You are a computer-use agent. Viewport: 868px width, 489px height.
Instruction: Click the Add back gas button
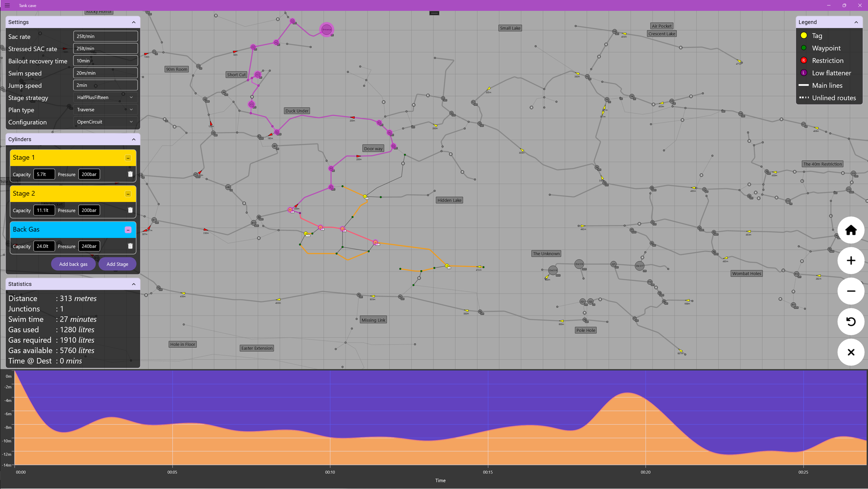point(73,264)
